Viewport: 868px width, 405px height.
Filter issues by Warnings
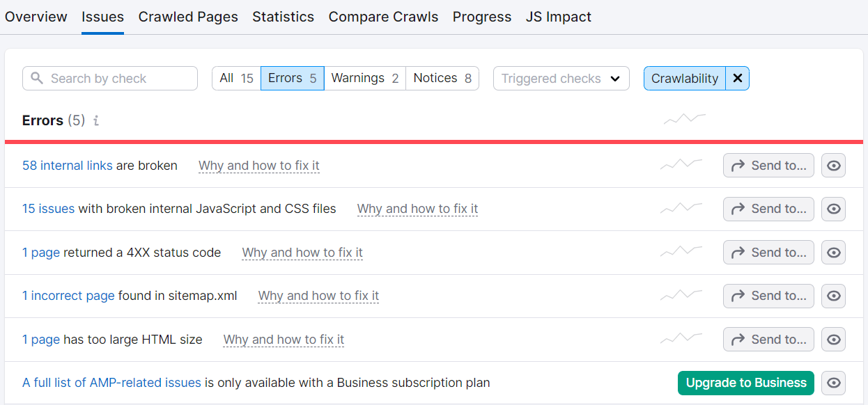point(364,79)
